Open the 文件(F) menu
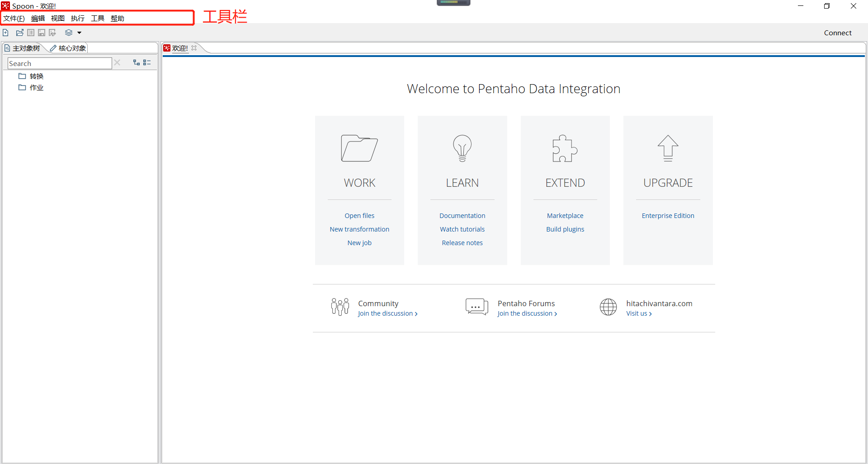This screenshot has width=868, height=464. (x=14, y=18)
